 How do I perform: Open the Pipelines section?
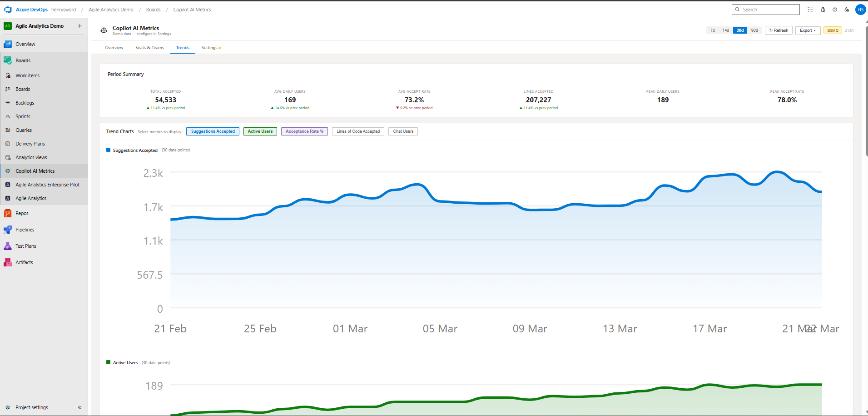point(25,229)
